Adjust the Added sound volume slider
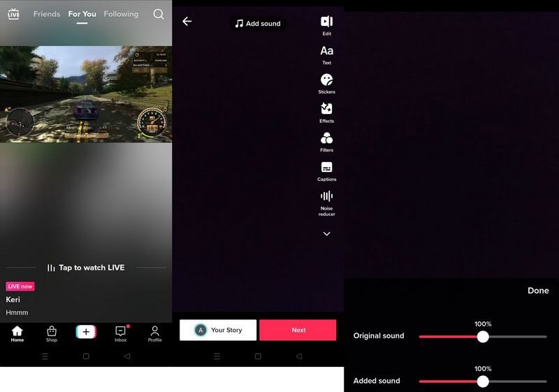Viewport: 559px width, 392px height. point(483,382)
